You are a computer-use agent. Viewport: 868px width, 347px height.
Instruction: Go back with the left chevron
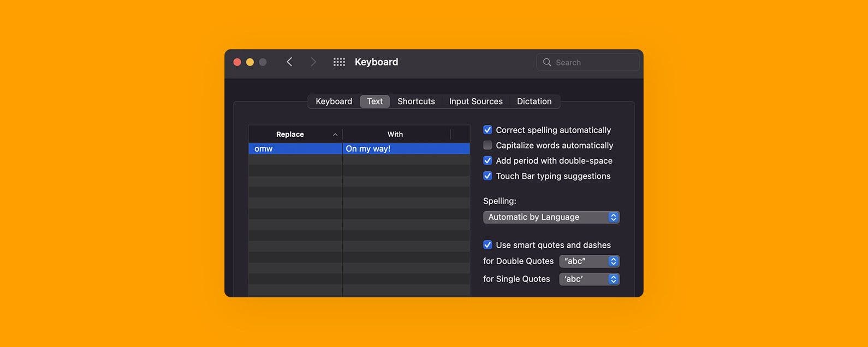289,62
